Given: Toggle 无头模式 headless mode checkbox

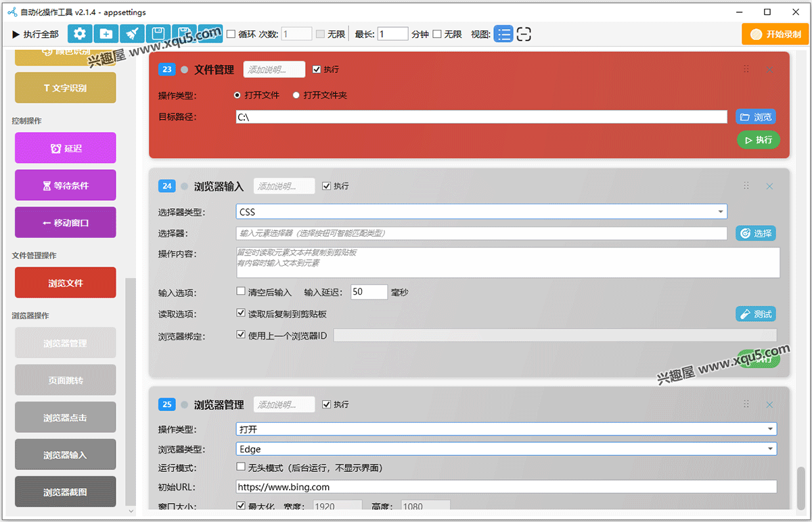Looking at the screenshot, I should [x=241, y=467].
